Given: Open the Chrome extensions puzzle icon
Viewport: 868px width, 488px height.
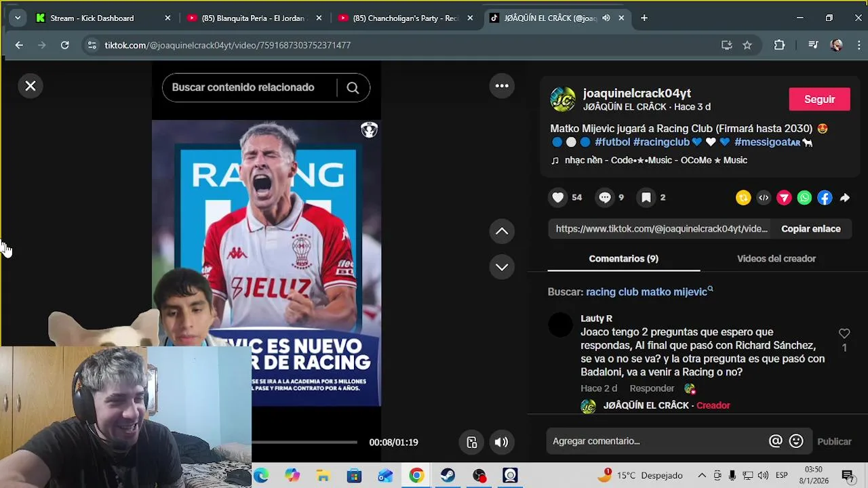Looking at the screenshot, I should [x=779, y=45].
